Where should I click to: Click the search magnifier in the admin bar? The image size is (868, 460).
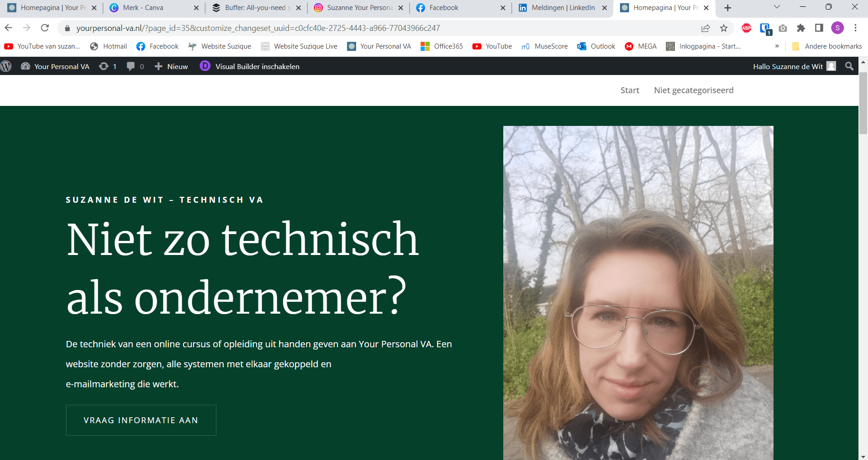coord(848,66)
